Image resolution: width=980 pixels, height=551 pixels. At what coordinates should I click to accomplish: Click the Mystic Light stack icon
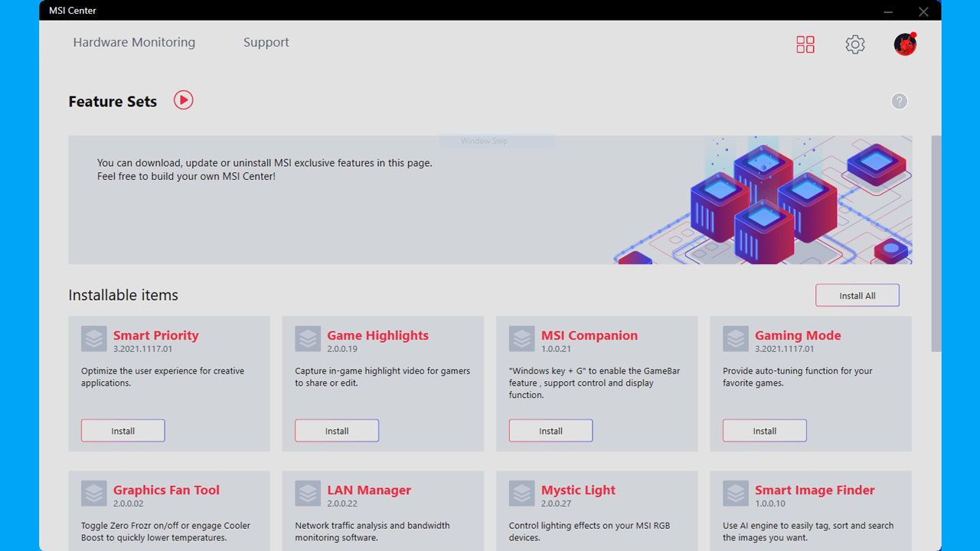coord(522,494)
